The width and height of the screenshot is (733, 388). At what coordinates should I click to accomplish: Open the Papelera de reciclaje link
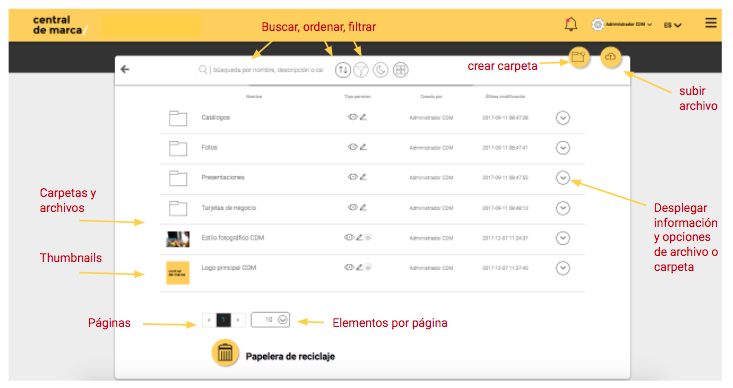point(290,357)
